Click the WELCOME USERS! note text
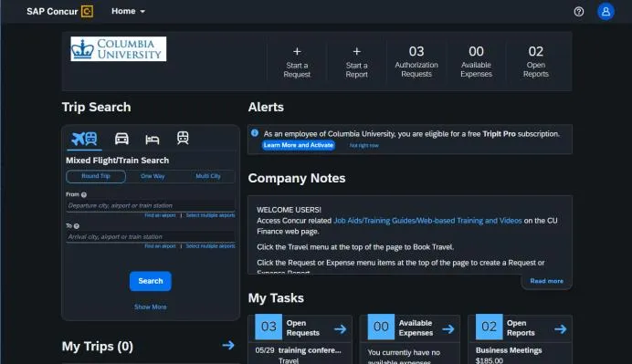Image resolution: width=632 pixels, height=364 pixels. tap(289, 210)
